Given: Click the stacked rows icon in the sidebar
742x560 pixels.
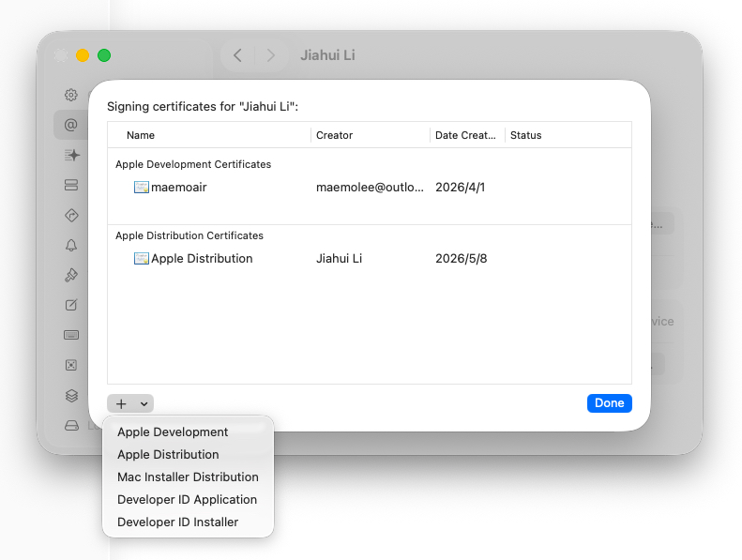Looking at the screenshot, I should (71, 185).
